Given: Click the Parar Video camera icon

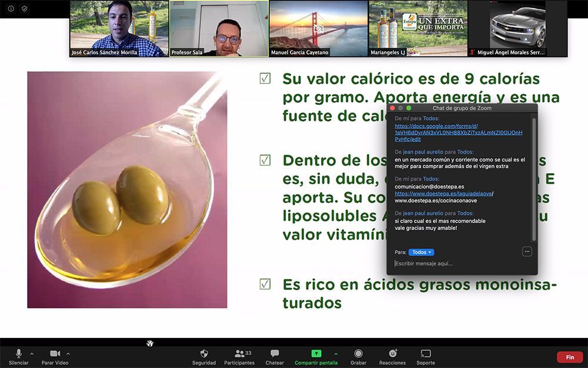Looking at the screenshot, I should click(x=55, y=353).
